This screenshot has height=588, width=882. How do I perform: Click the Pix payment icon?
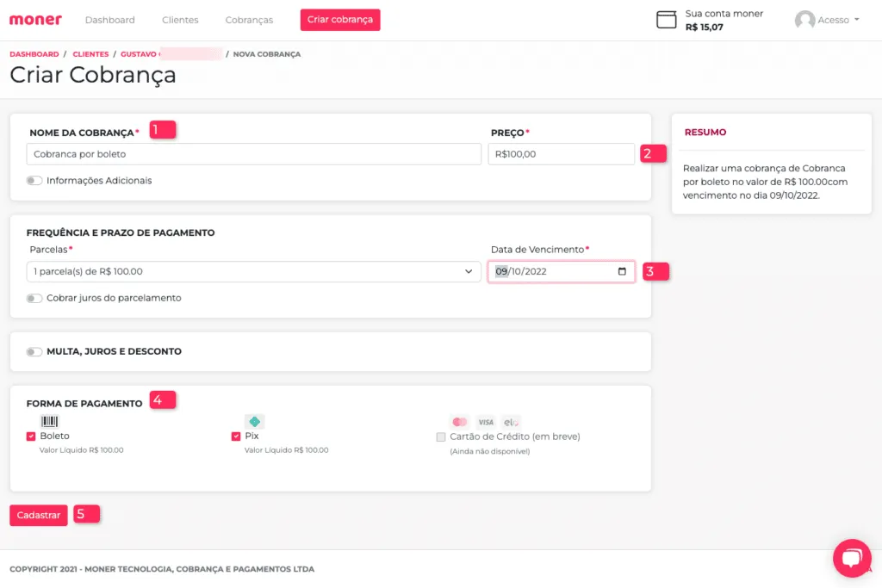click(x=254, y=422)
